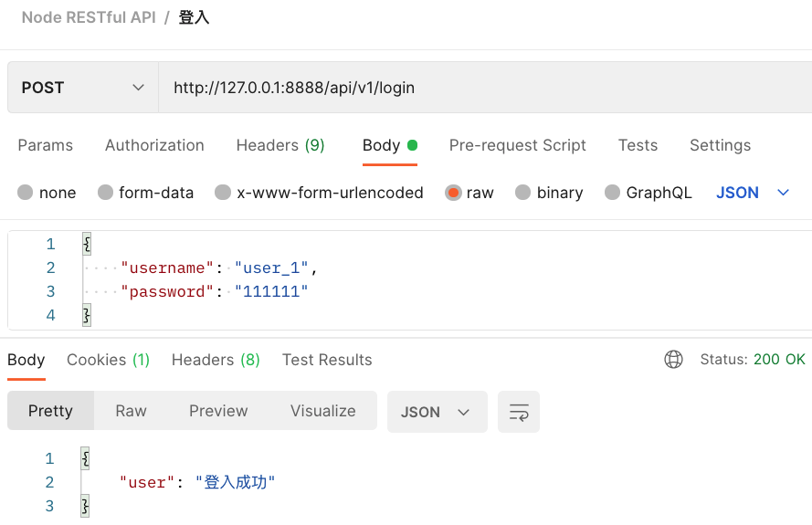Screen dimensions: 812x525
Task: Click line number 3 in response viewer
Action: click(49, 506)
